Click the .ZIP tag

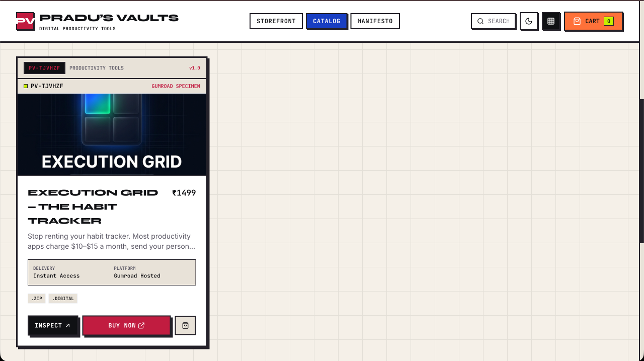point(37,299)
